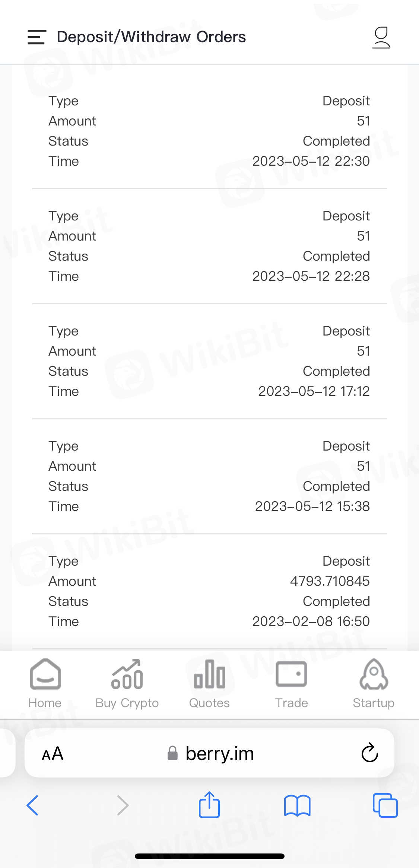
Task: Open the Trade tab
Action: click(291, 684)
